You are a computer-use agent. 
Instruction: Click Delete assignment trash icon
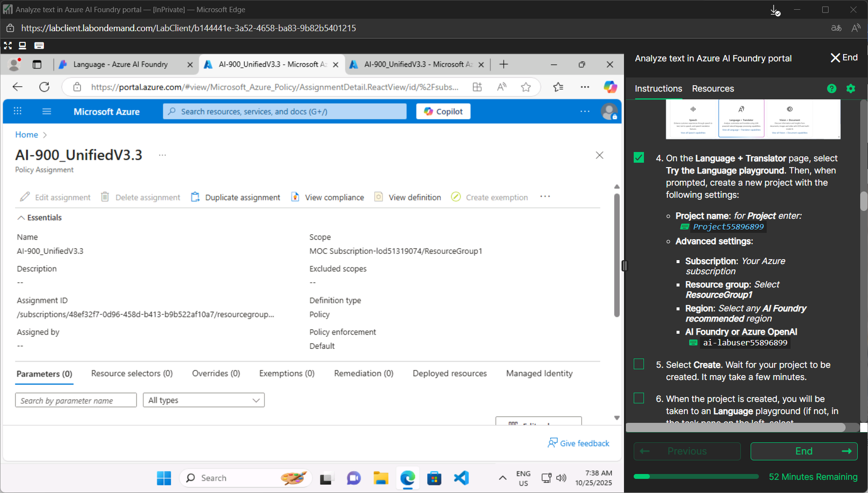(105, 197)
